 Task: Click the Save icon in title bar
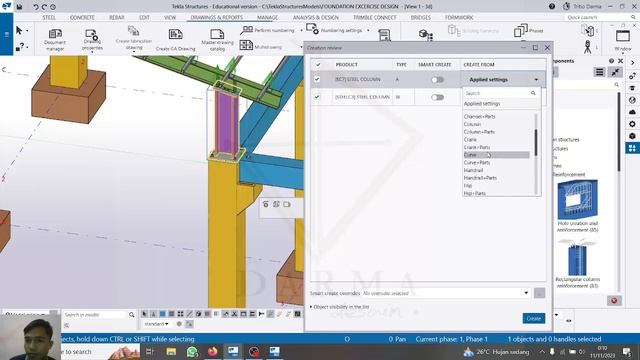click(x=19, y=7)
